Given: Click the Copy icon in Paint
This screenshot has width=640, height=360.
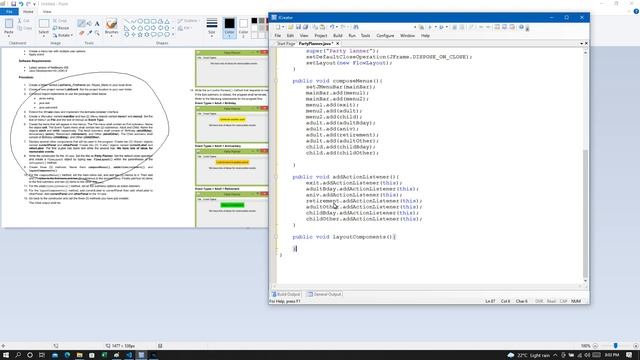Looking at the screenshot, I should point(24,28).
